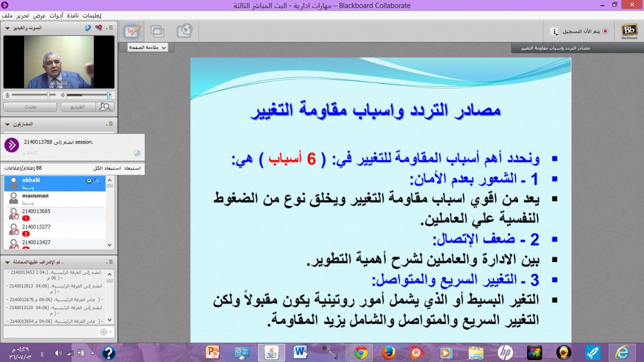This screenshot has width=644, height=362.
Task: Open the تعليمات help menu
Action: coord(92,16)
